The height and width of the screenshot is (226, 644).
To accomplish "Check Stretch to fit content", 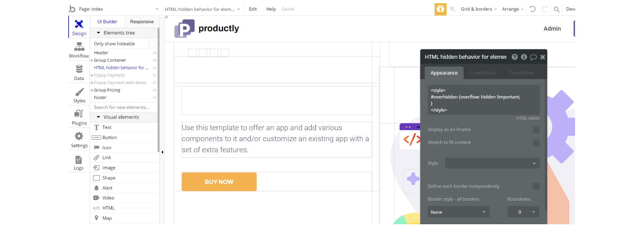I will [x=536, y=143].
